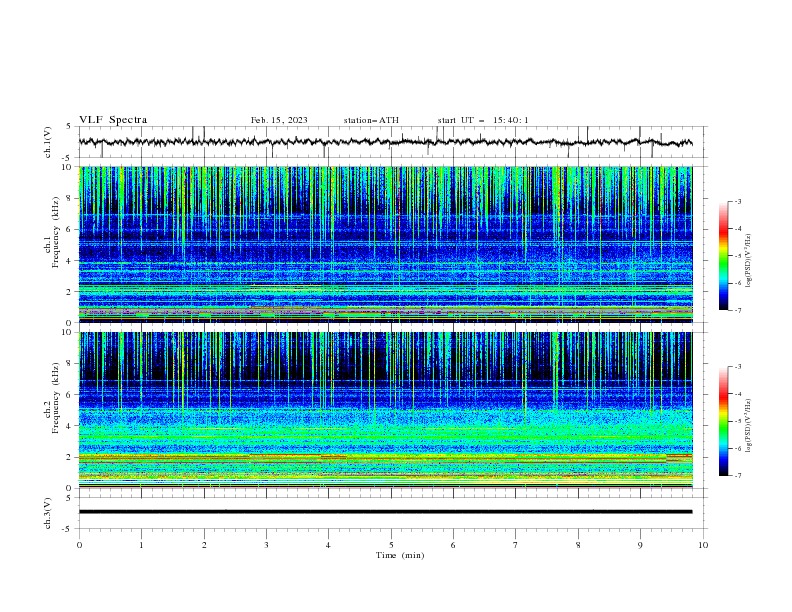Viewport: 792px width, 612px height.
Task: Click the log(PSD) label beside ch.2 colorbar
Action: [748, 426]
